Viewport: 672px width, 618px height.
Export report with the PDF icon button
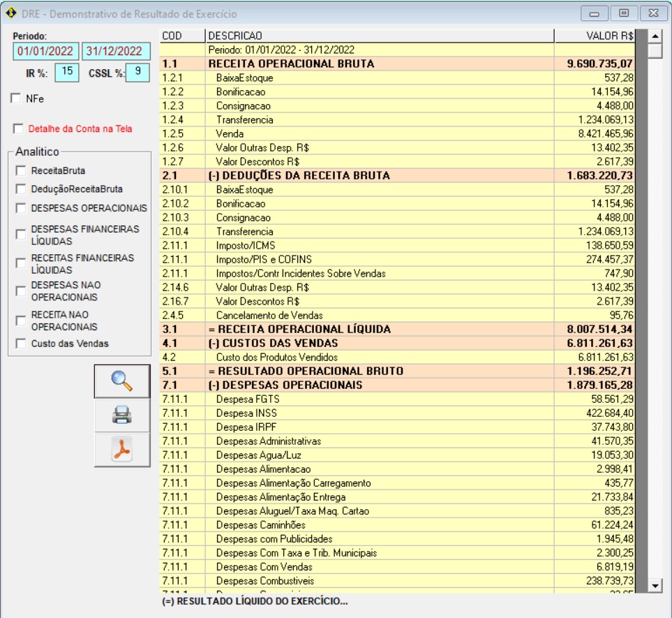pos(121,450)
